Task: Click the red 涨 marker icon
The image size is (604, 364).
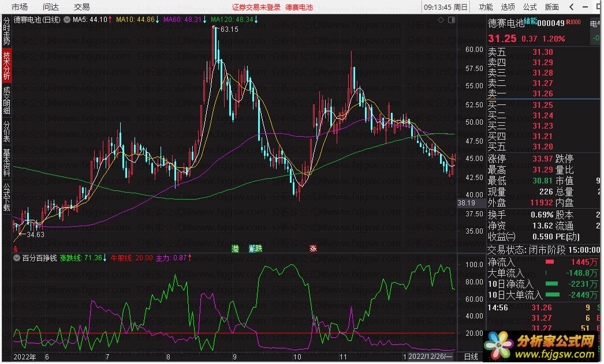Action: (x=313, y=249)
